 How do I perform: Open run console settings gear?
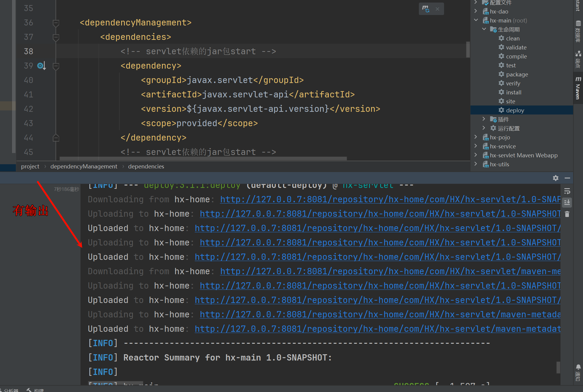point(555,178)
